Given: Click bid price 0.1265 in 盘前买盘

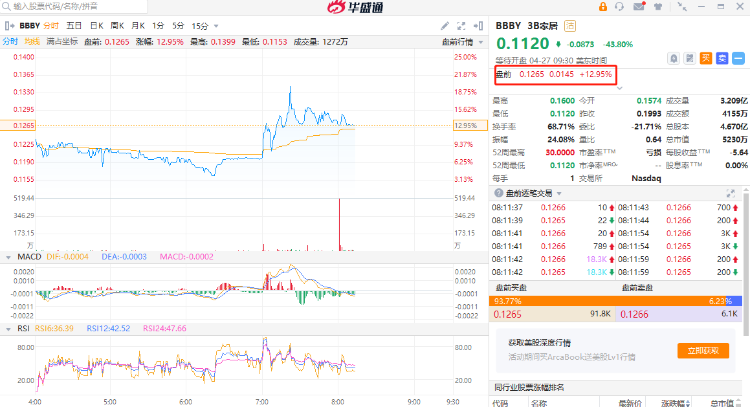Looking at the screenshot, I should click(x=507, y=314).
